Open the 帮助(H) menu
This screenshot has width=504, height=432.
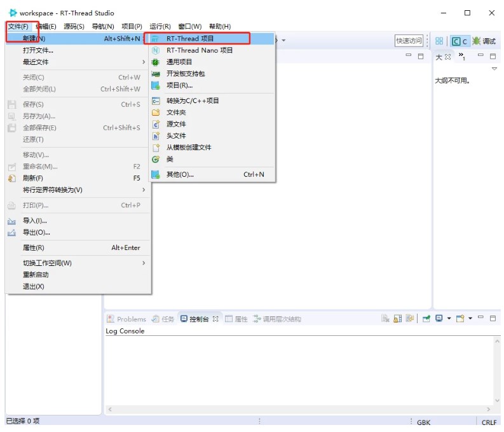tap(220, 26)
